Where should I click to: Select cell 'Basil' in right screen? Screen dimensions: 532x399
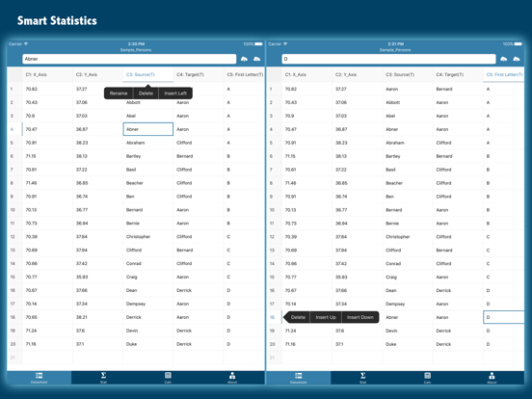tap(408, 170)
